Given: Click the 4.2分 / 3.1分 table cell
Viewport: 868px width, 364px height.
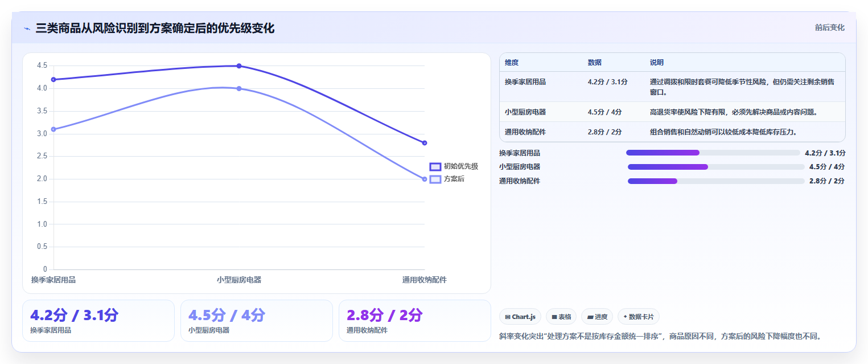Looking at the screenshot, I should pyautogui.click(x=608, y=82).
